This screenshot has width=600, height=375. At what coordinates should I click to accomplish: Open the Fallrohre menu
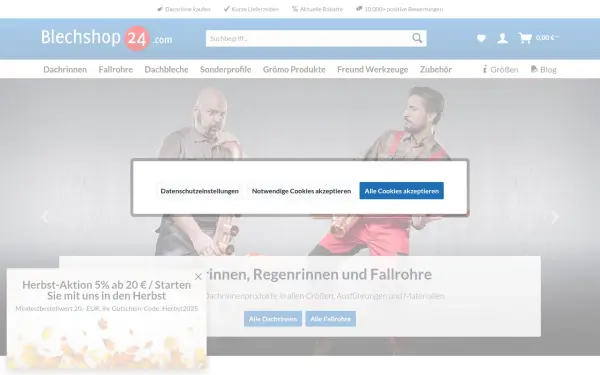pyautogui.click(x=116, y=69)
